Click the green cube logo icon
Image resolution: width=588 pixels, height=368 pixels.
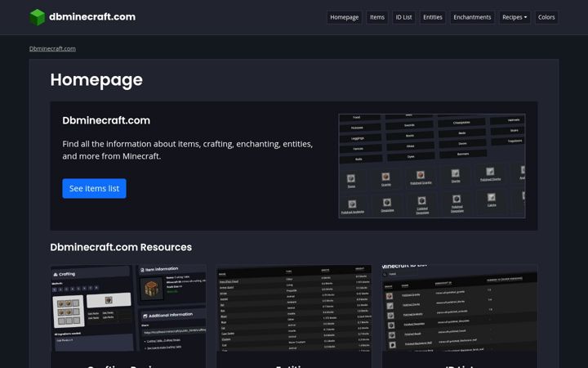pyautogui.click(x=37, y=17)
